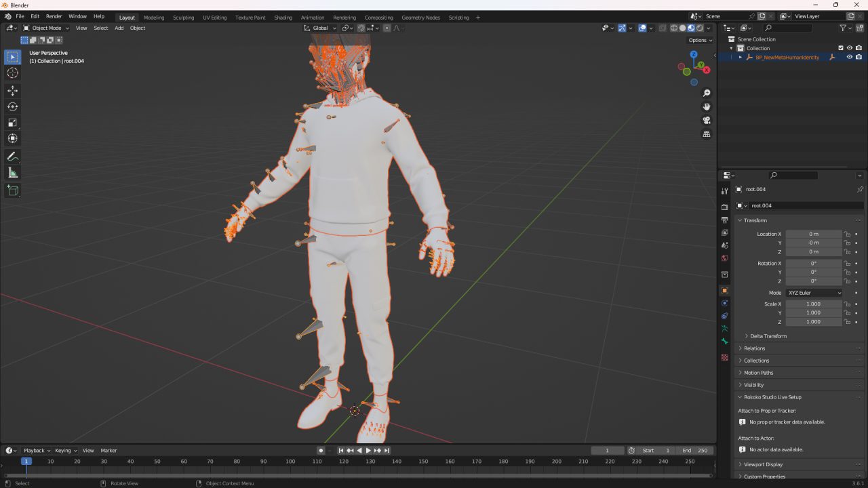
Task: Open the Global orientation dropdown
Action: tap(320, 28)
